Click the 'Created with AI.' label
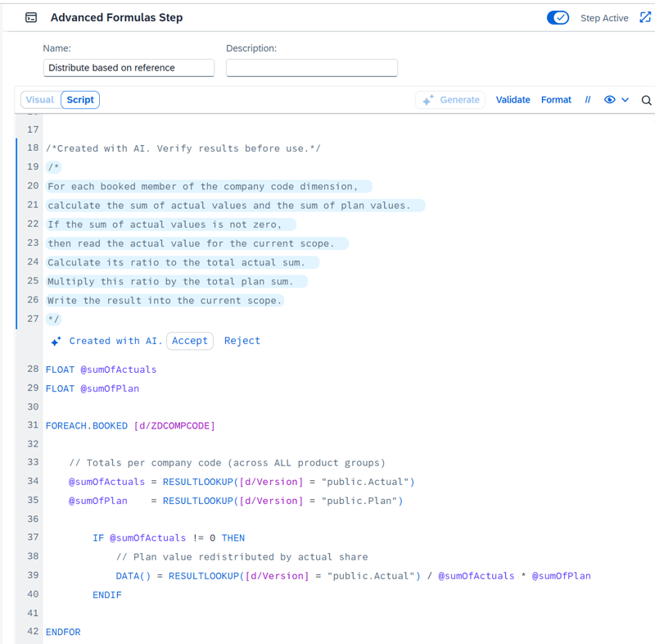This screenshot has height=644, width=655. (x=115, y=341)
